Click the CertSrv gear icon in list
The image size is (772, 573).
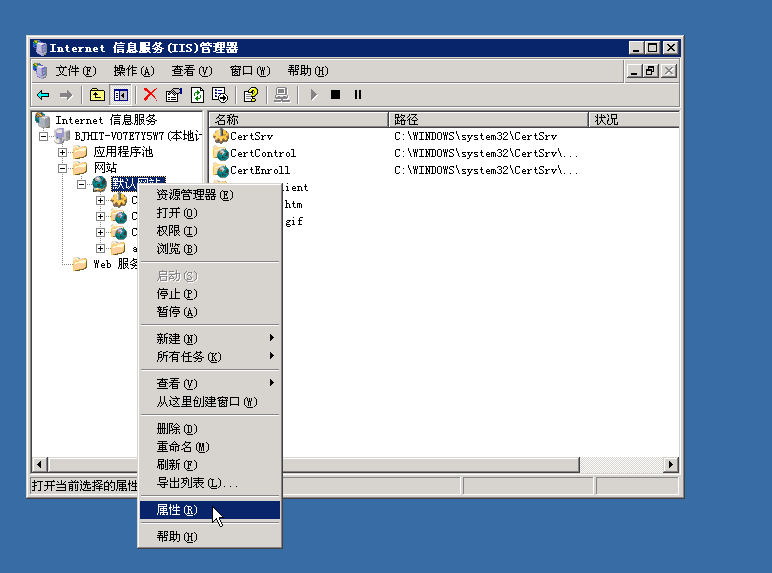[x=221, y=136]
